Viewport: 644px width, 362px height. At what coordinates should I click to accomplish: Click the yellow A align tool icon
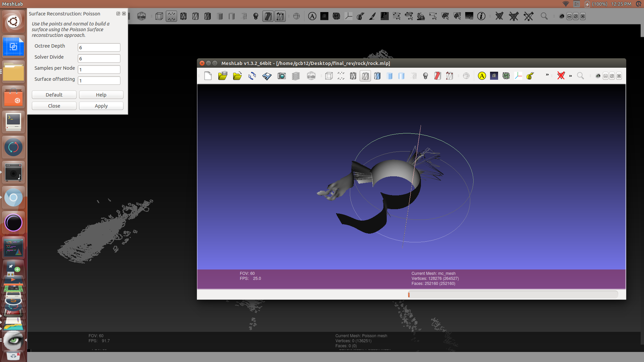(482, 76)
